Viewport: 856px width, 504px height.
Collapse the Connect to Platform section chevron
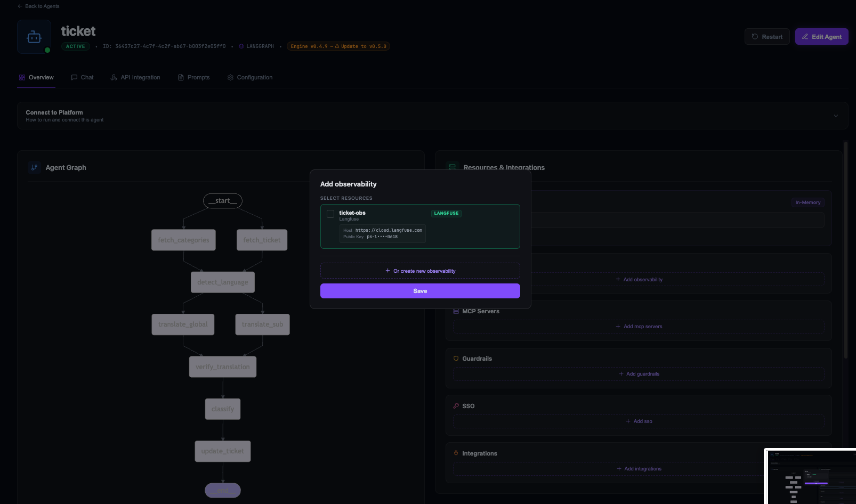click(x=835, y=115)
